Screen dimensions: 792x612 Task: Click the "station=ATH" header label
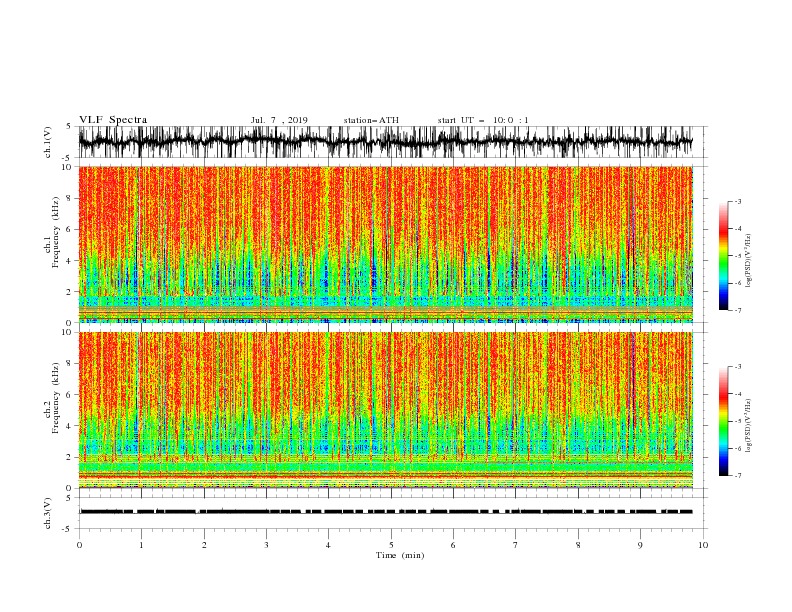371,120
